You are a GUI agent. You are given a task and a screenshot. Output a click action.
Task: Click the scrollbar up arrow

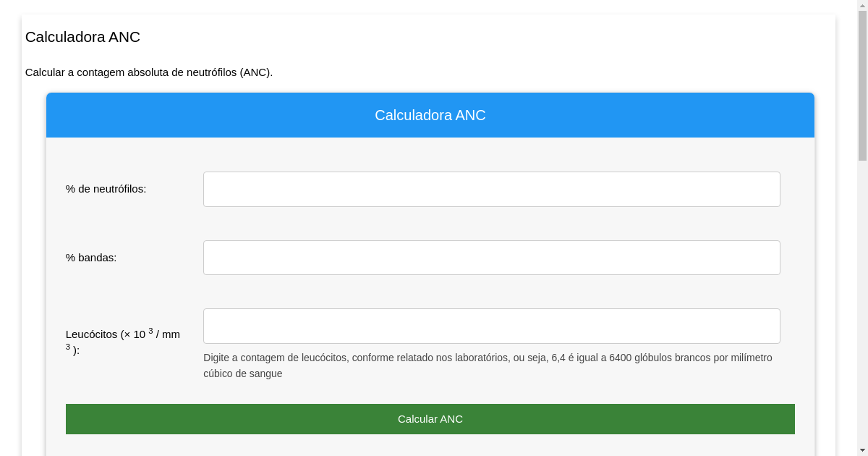tap(862, 6)
